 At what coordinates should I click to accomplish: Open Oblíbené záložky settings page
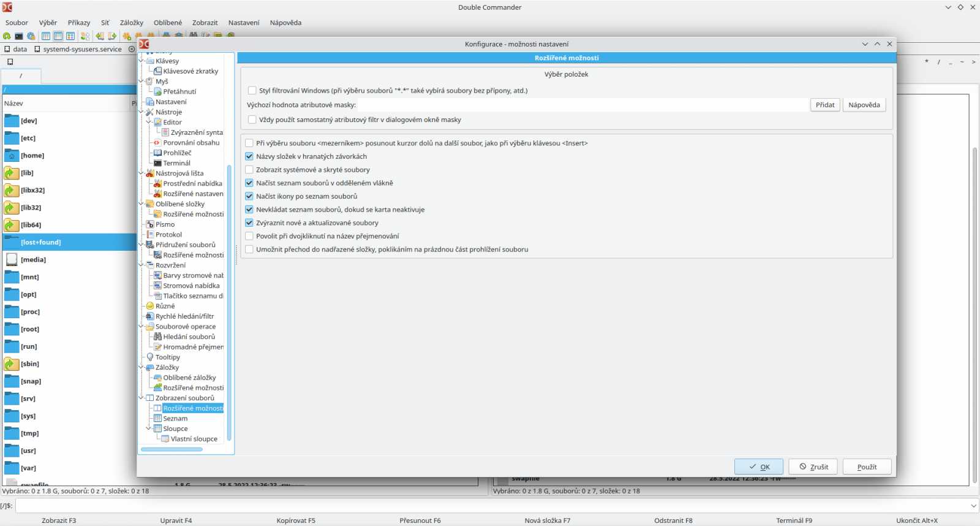pos(189,378)
